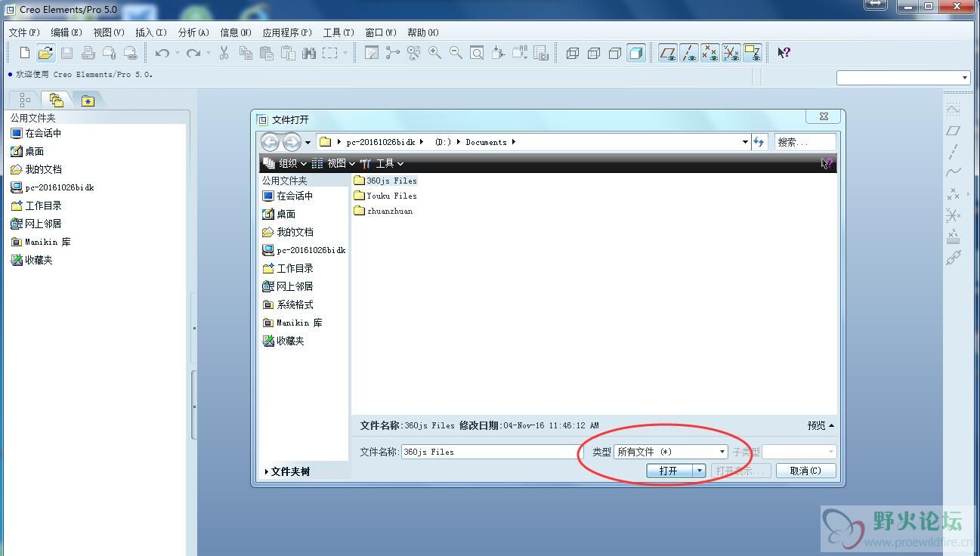This screenshot has height=556, width=980.
Task: Select 工作目录 in the dialog sidebar
Action: click(x=288, y=268)
